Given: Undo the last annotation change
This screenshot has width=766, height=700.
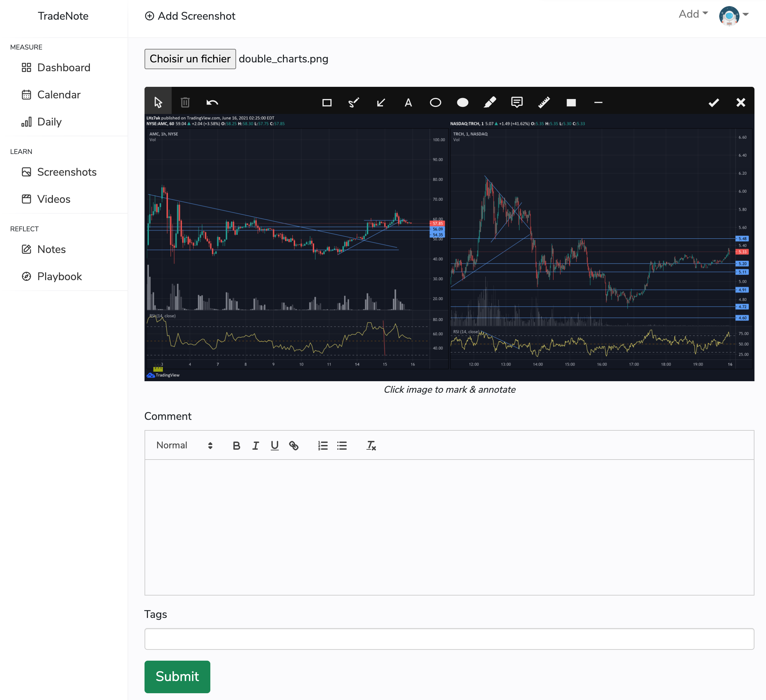Looking at the screenshot, I should pyautogui.click(x=212, y=102).
